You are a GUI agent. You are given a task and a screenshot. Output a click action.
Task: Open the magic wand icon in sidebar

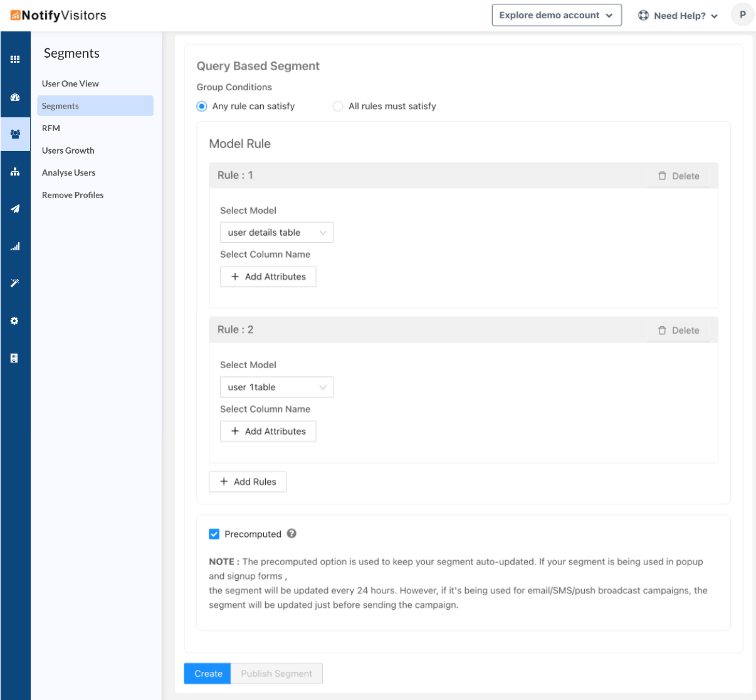[x=15, y=284]
